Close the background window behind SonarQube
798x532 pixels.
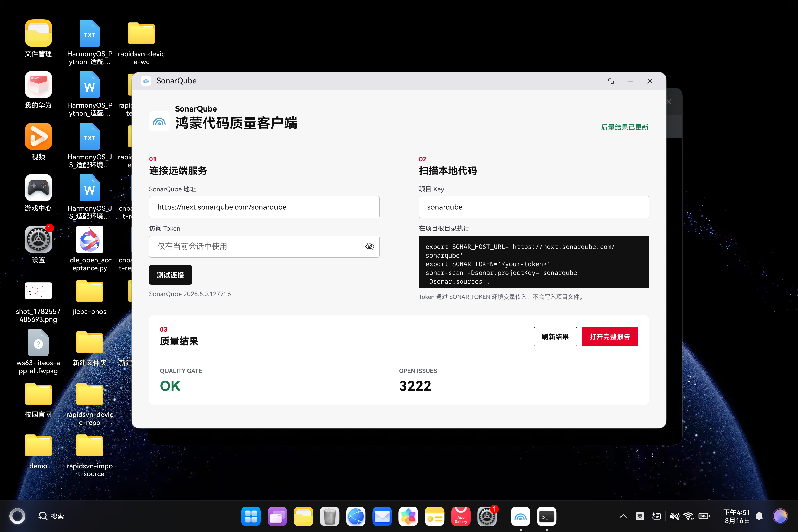pyautogui.click(x=669, y=102)
